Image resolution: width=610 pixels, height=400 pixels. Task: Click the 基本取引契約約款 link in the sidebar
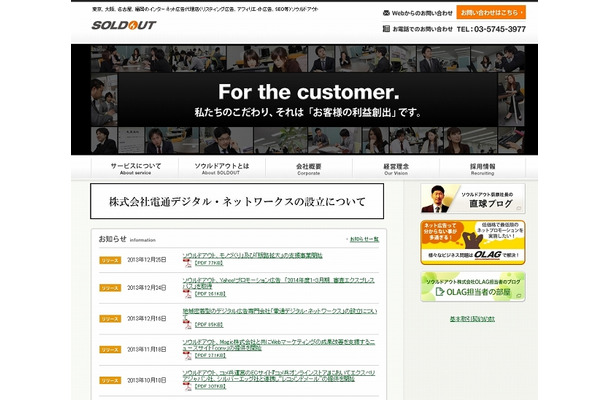point(472,319)
